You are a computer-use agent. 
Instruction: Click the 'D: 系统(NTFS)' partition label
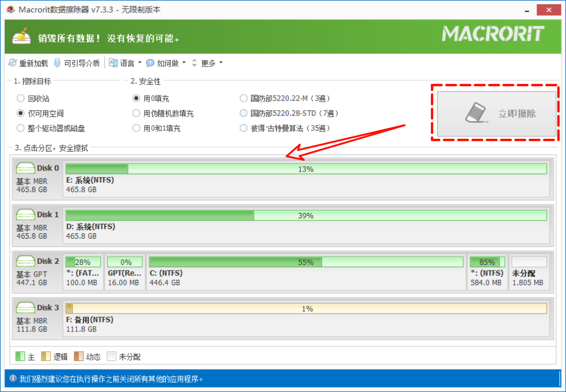point(91,227)
